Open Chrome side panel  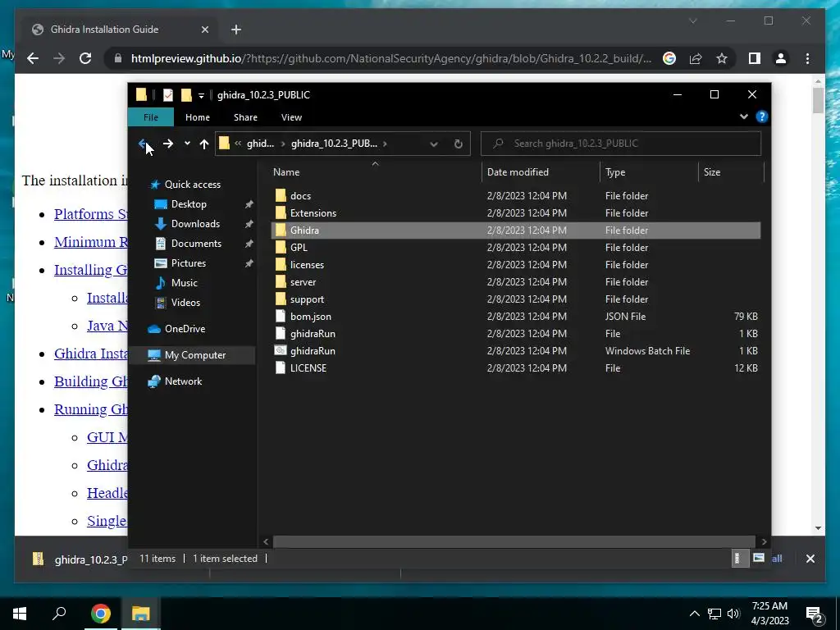(755, 58)
